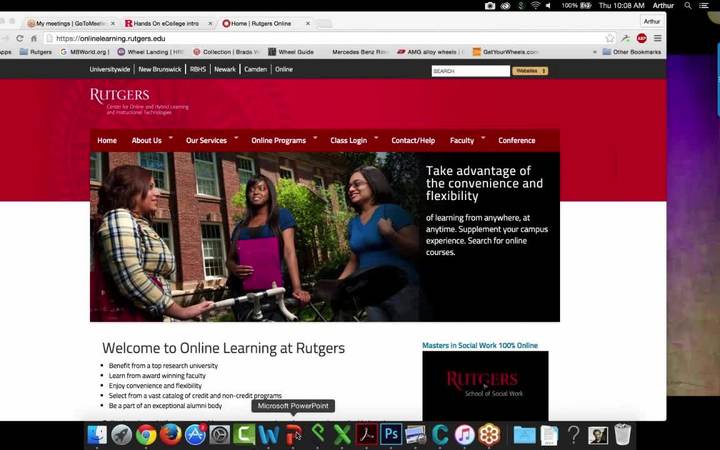Image resolution: width=720 pixels, height=450 pixels.
Task: Launch Microsoft Excel from the dock
Action: (x=342, y=434)
